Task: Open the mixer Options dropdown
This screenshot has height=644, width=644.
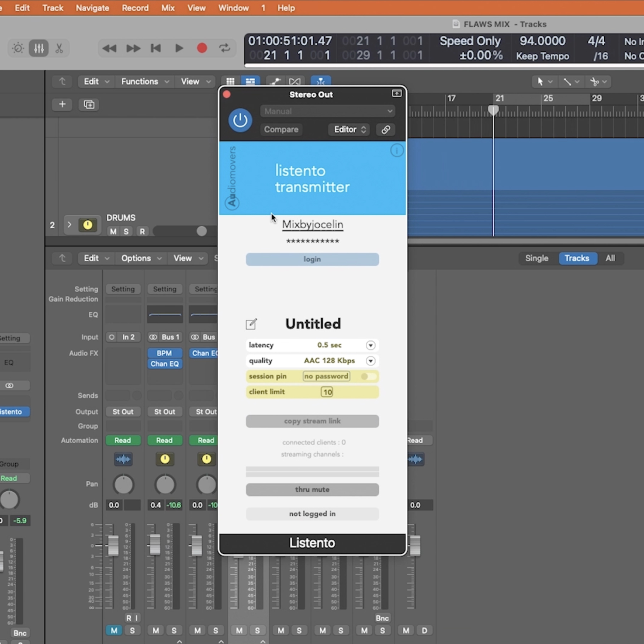Action: (141, 258)
